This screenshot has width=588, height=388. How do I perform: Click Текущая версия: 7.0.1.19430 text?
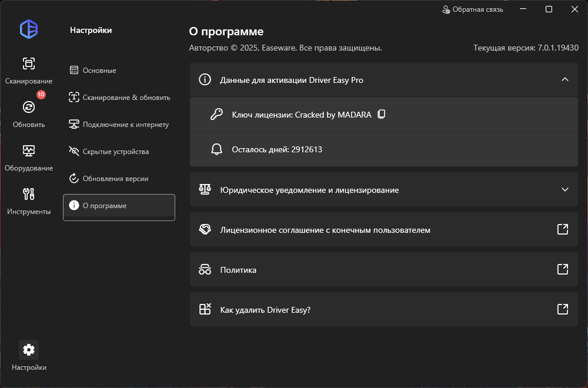click(x=526, y=48)
